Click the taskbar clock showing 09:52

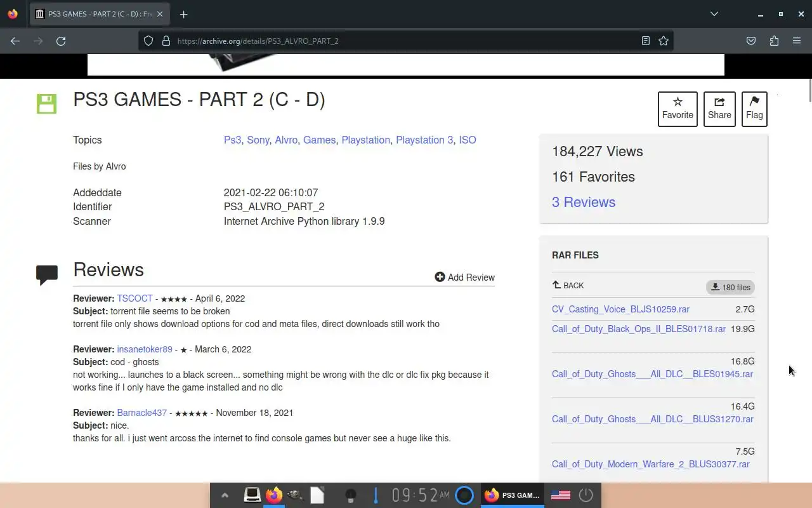tap(420, 495)
